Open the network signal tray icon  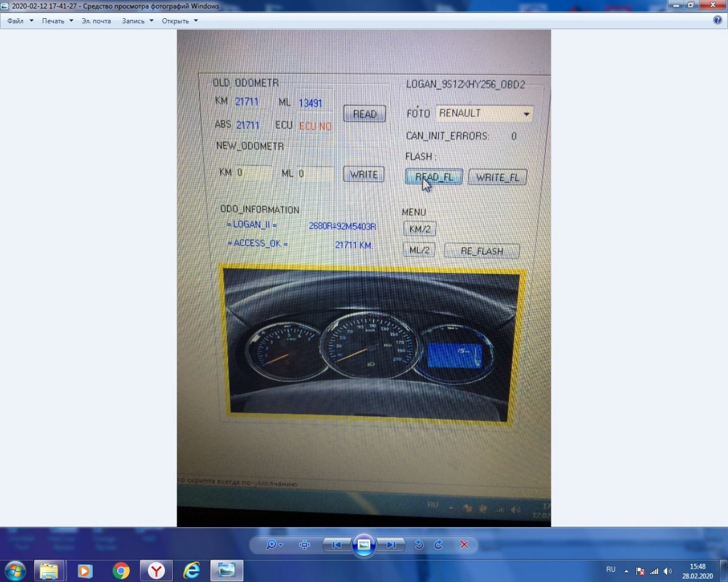click(x=654, y=571)
